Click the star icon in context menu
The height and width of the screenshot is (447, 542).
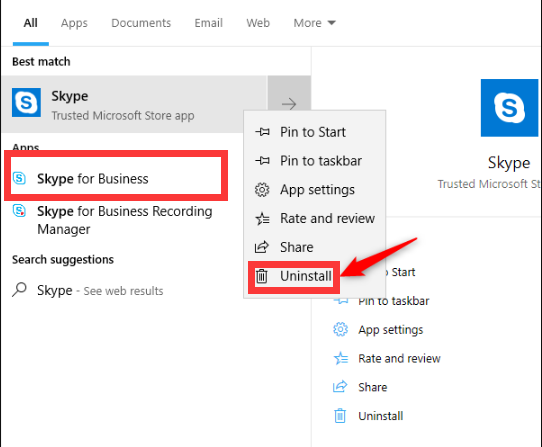point(262,218)
